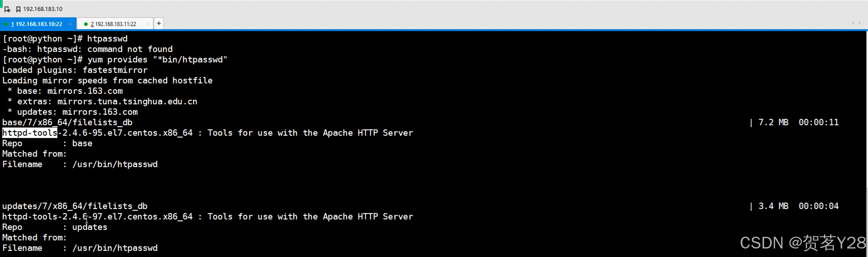Image resolution: width=868 pixels, height=257 pixels.
Task: Click the '3.4 MB' download size
Action: pyautogui.click(x=773, y=206)
